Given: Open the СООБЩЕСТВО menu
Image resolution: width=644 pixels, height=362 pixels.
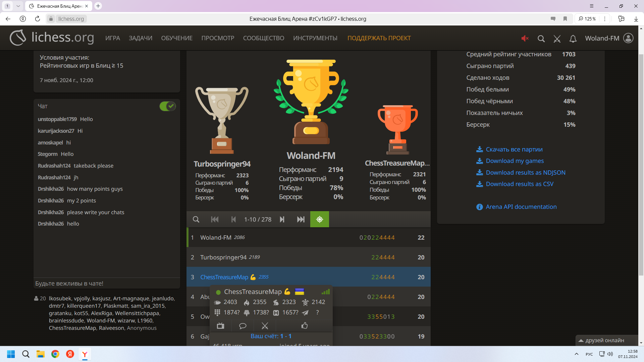Looking at the screenshot, I should point(264,38).
